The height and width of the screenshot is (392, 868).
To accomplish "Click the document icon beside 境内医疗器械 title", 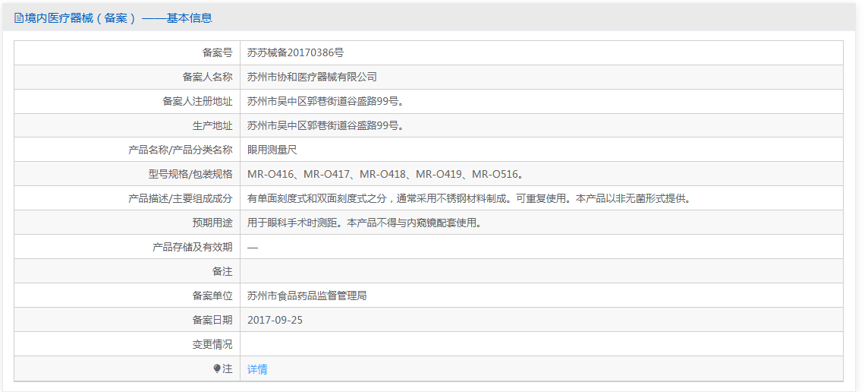I will click(18, 18).
